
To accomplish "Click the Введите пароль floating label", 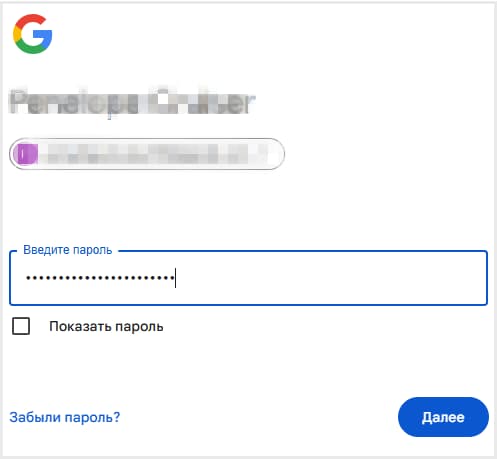I will (x=68, y=250).
